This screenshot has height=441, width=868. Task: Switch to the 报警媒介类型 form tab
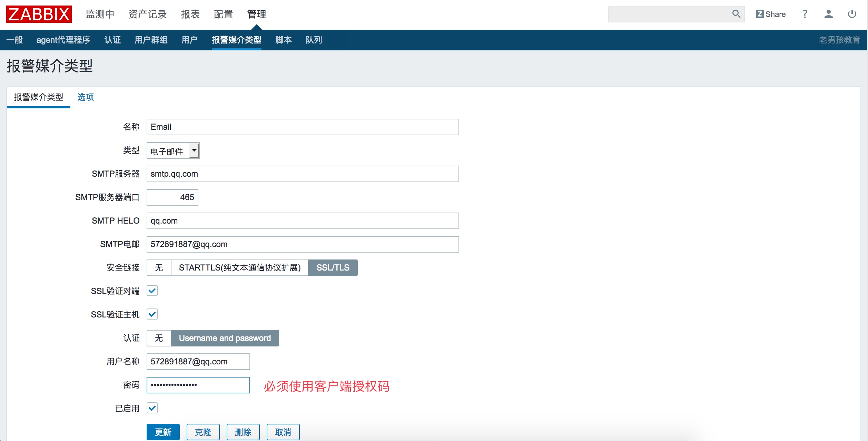coord(39,97)
